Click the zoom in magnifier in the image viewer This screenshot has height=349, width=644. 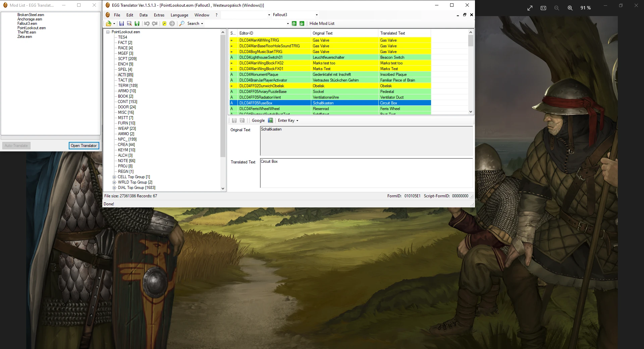570,8
